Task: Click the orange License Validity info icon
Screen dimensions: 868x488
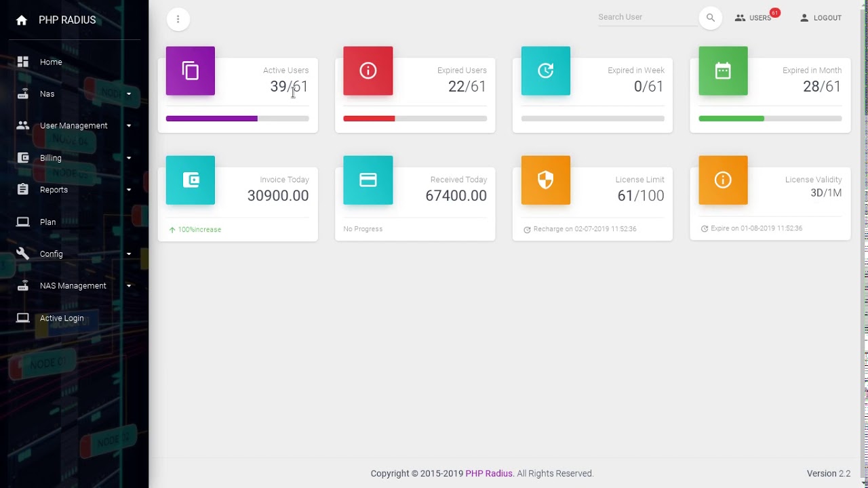Action: [x=724, y=180]
